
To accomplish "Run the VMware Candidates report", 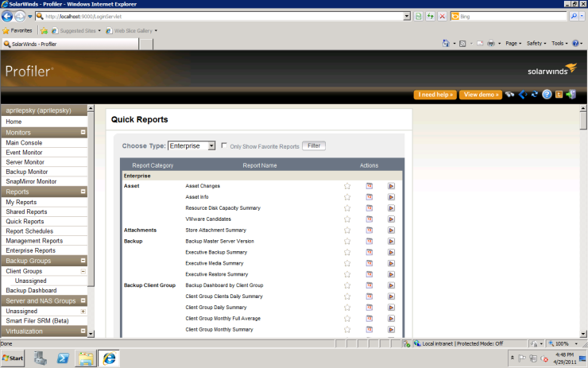I will (391, 219).
